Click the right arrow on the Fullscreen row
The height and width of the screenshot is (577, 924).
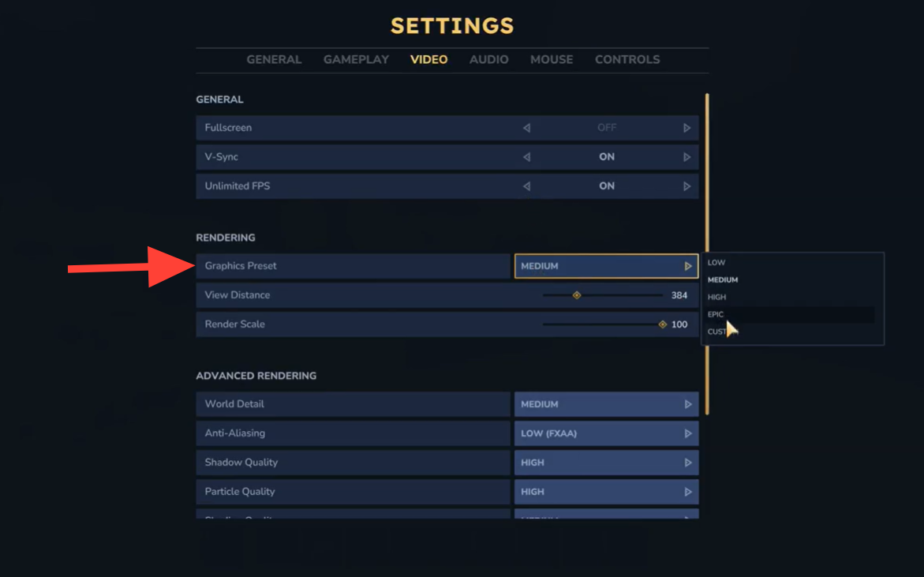[x=686, y=128]
